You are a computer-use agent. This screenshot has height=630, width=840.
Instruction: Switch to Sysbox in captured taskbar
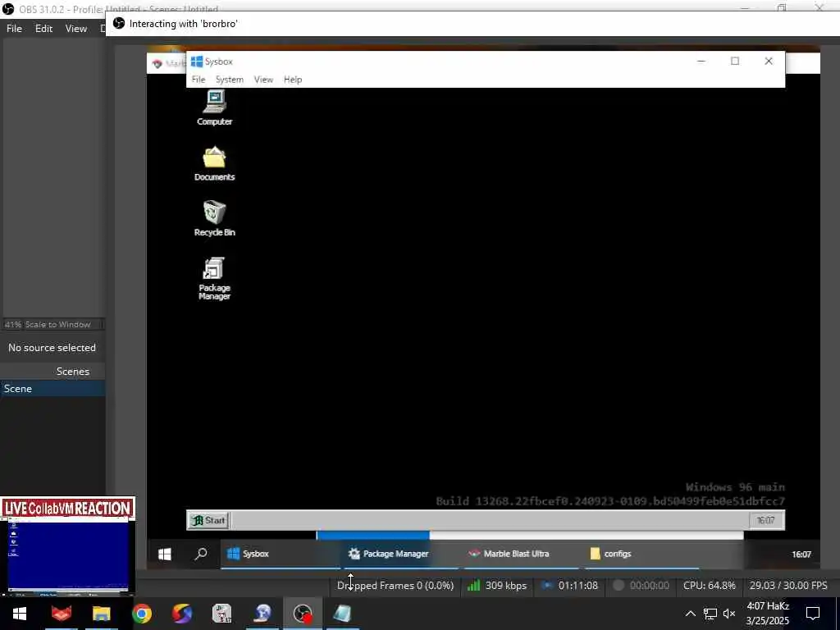coord(281,554)
